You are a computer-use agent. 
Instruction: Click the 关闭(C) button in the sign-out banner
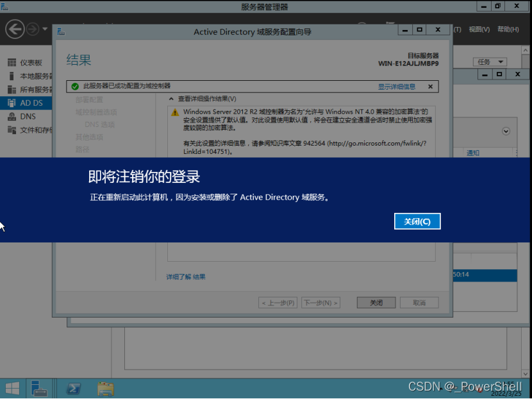pos(417,221)
